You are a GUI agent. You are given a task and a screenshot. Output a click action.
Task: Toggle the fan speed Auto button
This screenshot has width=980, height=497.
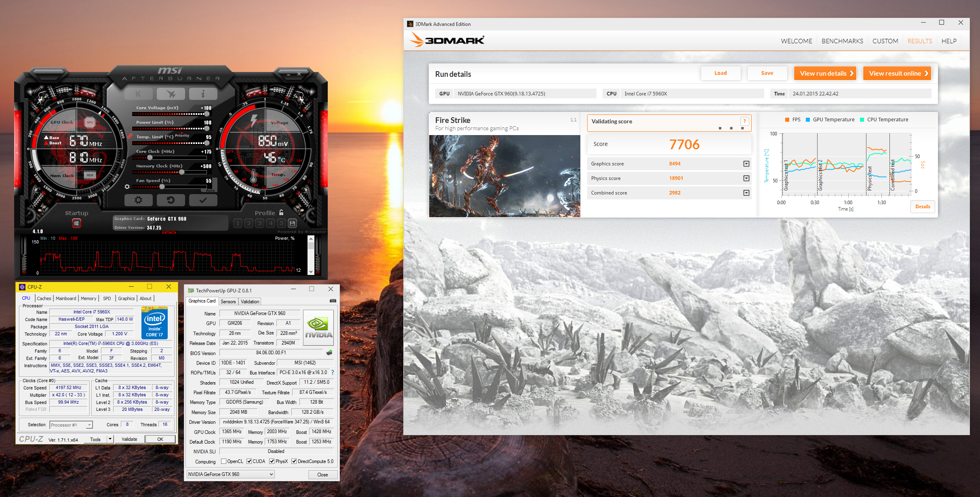(211, 190)
